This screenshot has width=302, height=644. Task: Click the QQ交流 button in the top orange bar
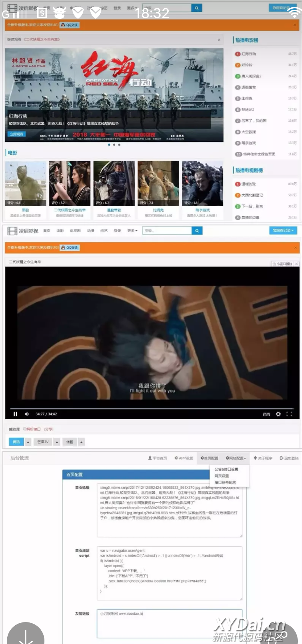pos(69,25)
